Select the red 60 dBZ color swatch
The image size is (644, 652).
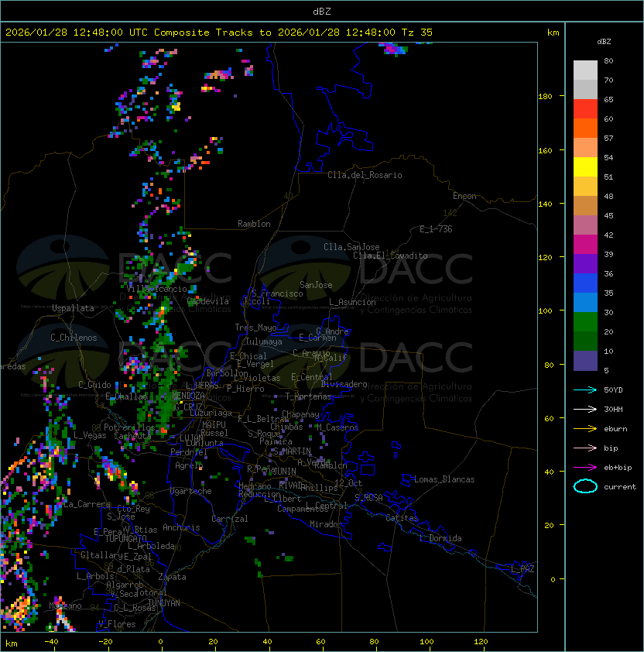[585, 109]
